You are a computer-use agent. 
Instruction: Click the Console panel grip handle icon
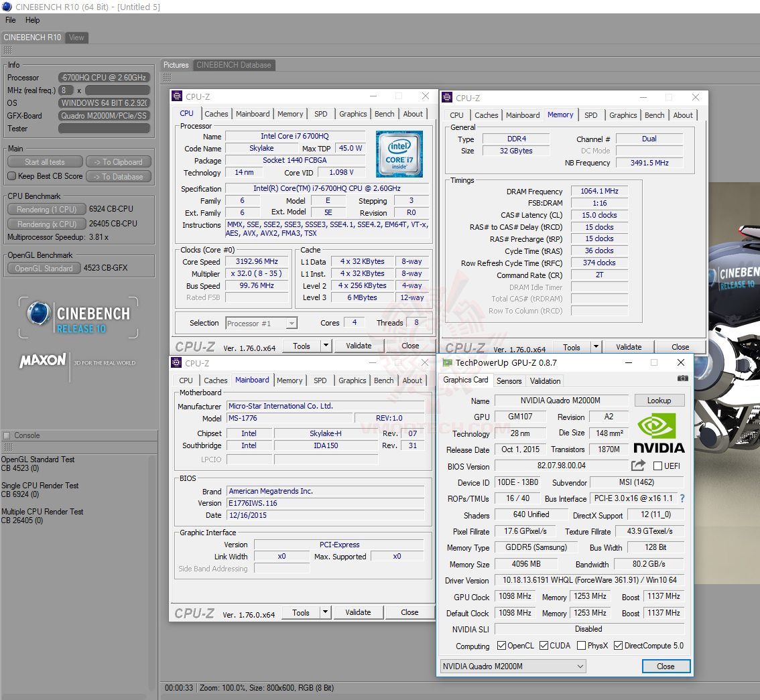point(8,447)
